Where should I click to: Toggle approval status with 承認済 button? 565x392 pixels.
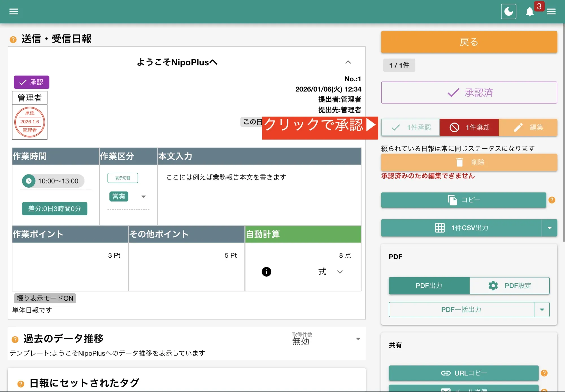click(469, 93)
